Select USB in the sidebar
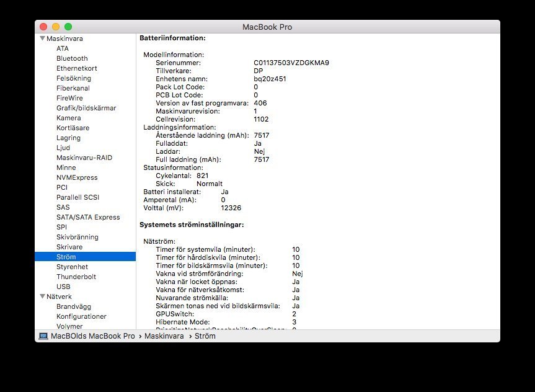The width and height of the screenshot is (535, 392). point(63,287)
